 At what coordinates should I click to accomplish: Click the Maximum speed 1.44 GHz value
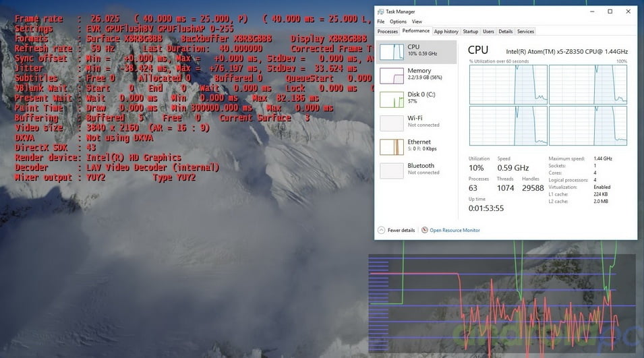(602, 158)
